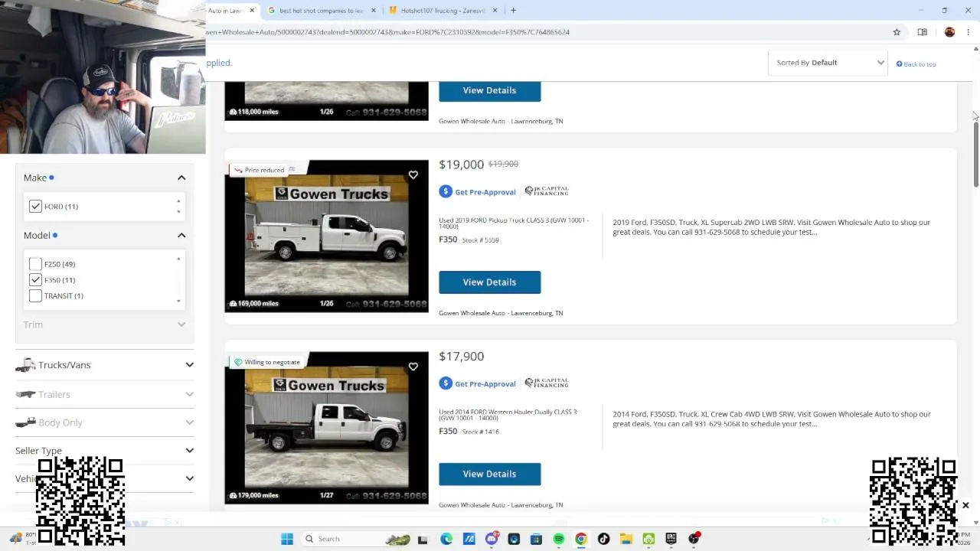Get Pre-Approval on the $19,000 truck

click(485, 192)
